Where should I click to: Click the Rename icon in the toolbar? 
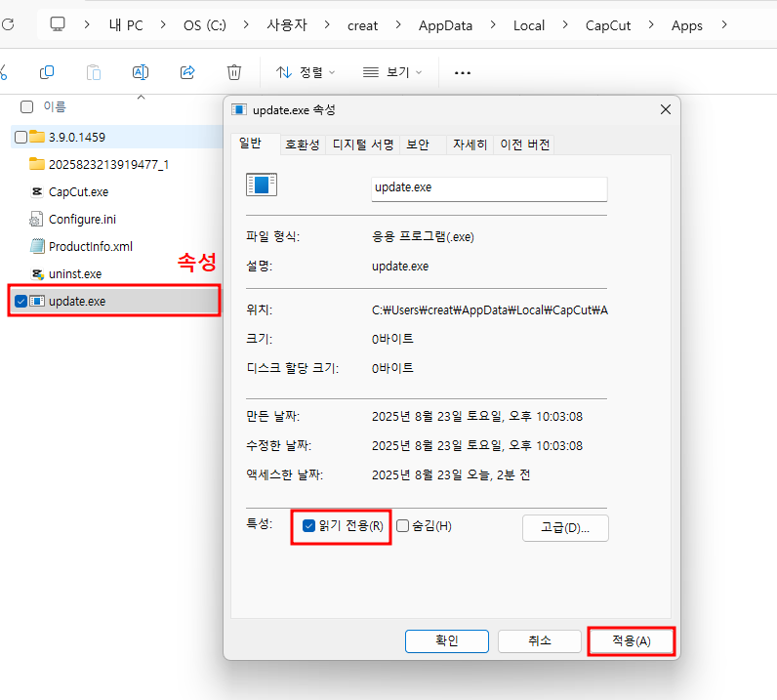tap(141, 72)
